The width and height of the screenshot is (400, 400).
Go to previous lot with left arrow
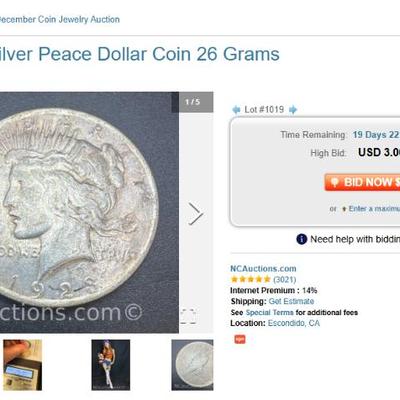236,110
